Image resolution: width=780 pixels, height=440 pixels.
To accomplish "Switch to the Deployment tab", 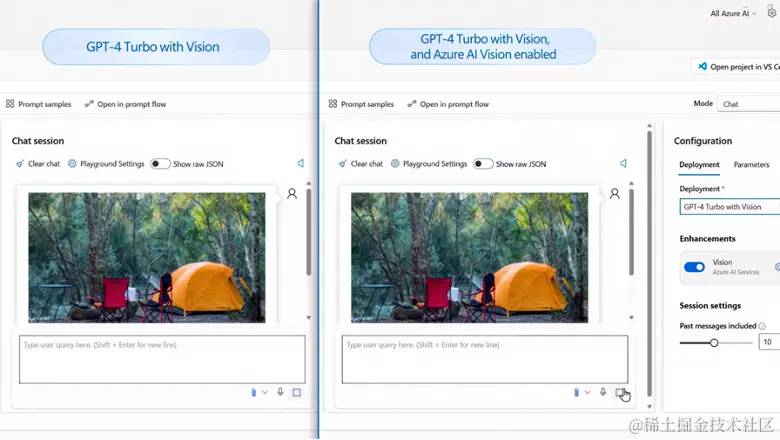I will [x=699, y=165].
